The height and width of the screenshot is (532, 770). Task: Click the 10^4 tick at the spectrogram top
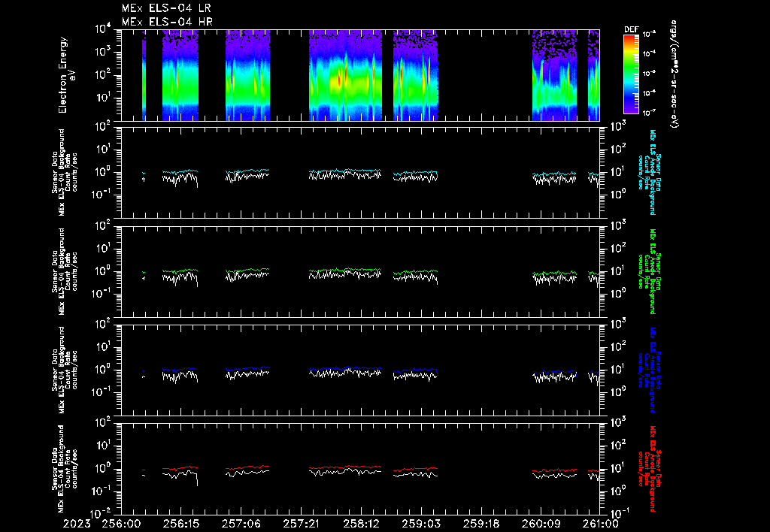pos(103,29)
